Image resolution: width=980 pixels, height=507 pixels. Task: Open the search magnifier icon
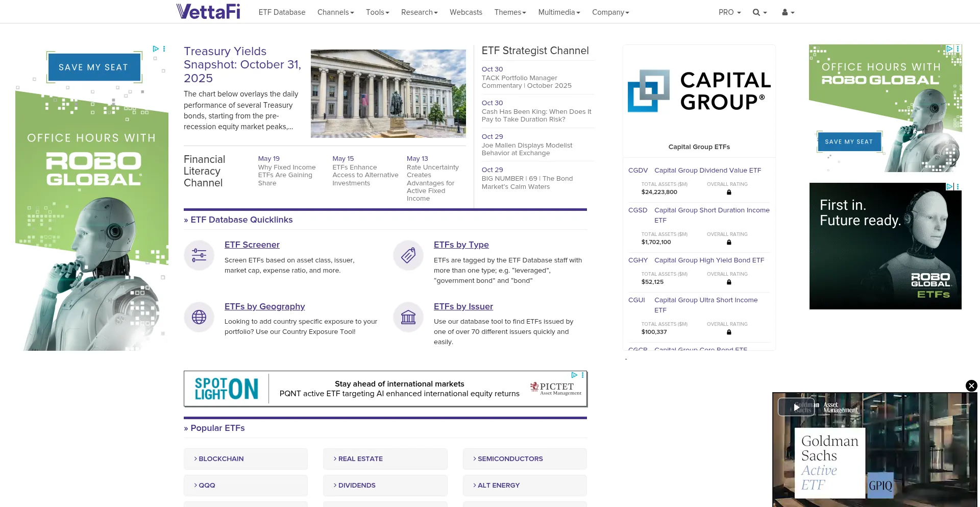(756, 12)
